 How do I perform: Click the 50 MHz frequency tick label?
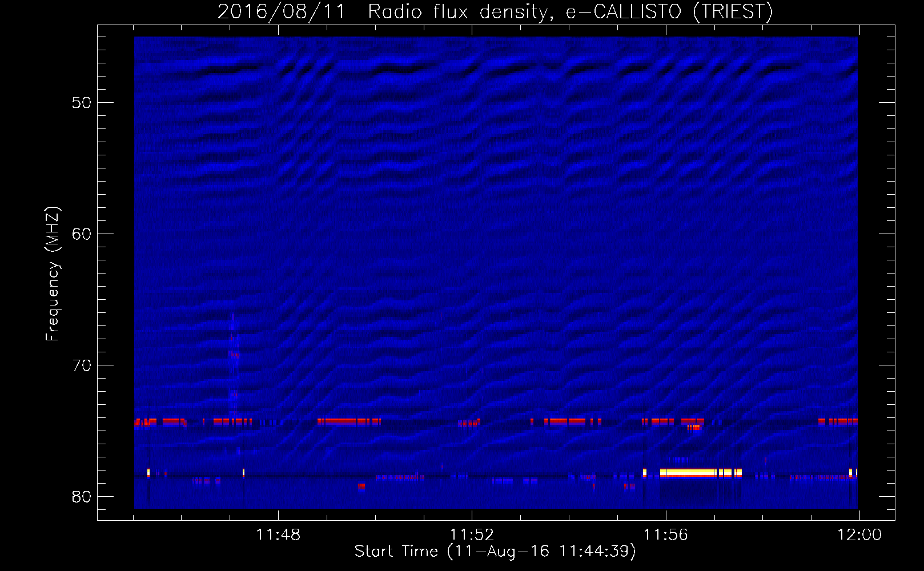pyautogui.click(x=82, y=103)
